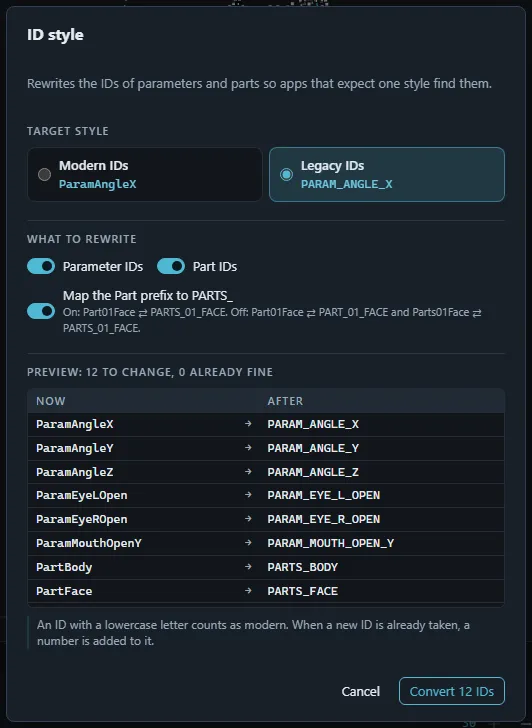Viewport: 532px width, 728px height.
Task: Click the PartFace cell
Action: (x=64, y=591)
